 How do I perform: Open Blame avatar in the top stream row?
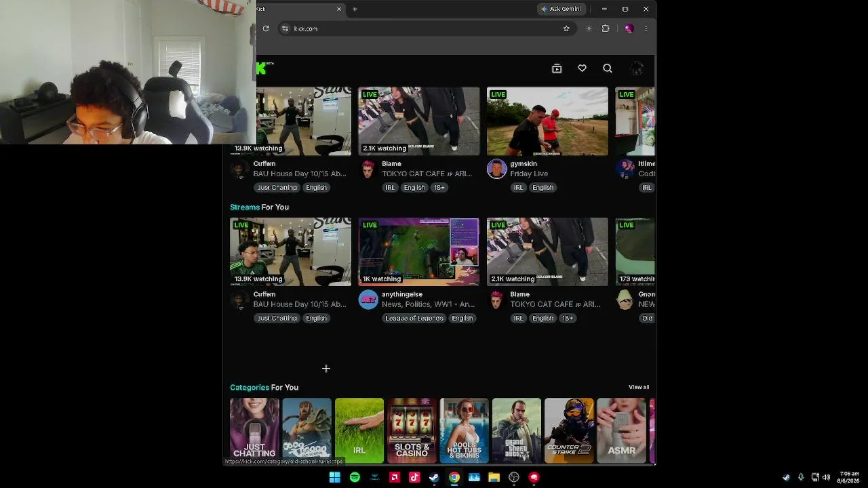pos(368,169)
